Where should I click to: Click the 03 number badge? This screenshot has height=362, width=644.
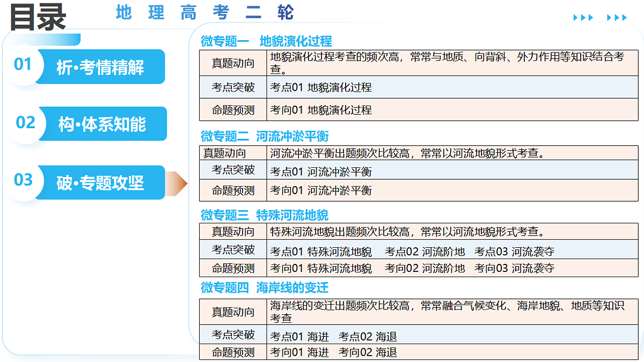[24, 180]
